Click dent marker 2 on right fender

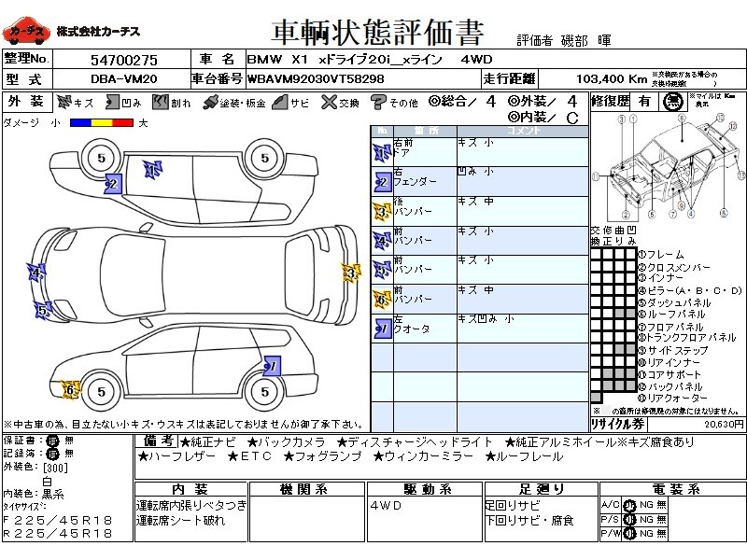(x=113, y=184)
